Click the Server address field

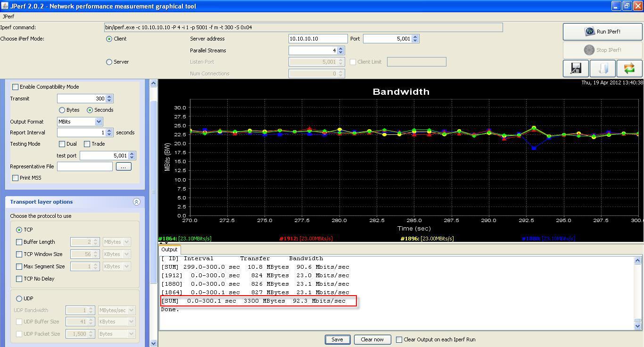318,39
